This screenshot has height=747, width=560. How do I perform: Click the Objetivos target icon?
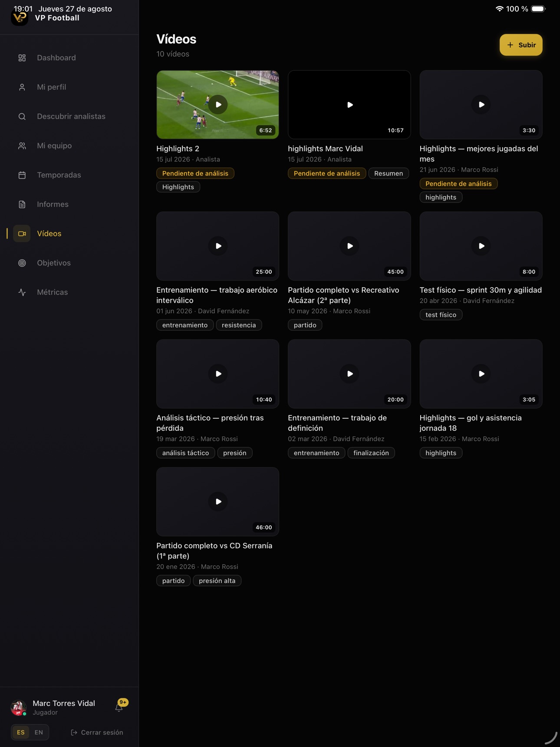tap(22, 263)
